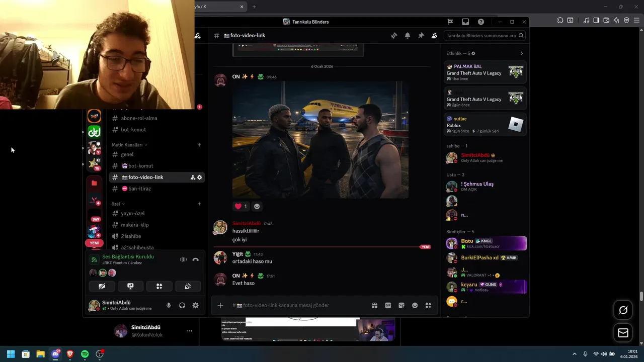Create invite for foto-video-link channel
This screenshot has width=644, height=362.
coord(193,177)
